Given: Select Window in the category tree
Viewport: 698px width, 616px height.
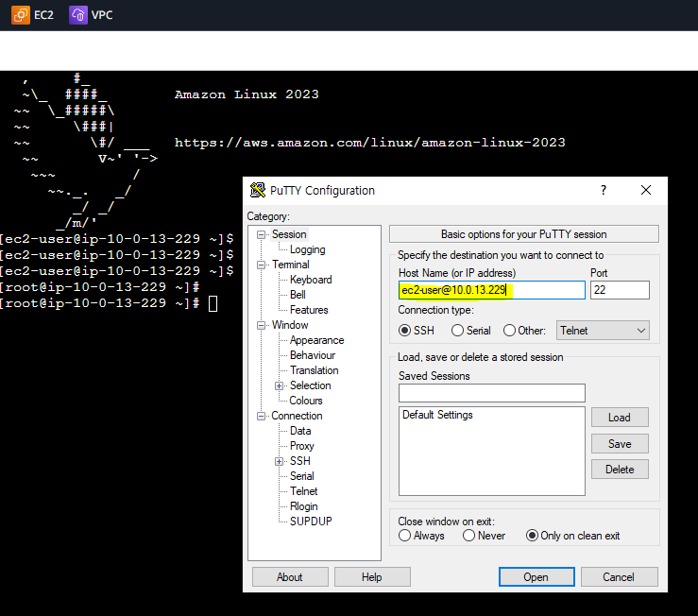Looking at the screenshot, I should click(290, 325).
